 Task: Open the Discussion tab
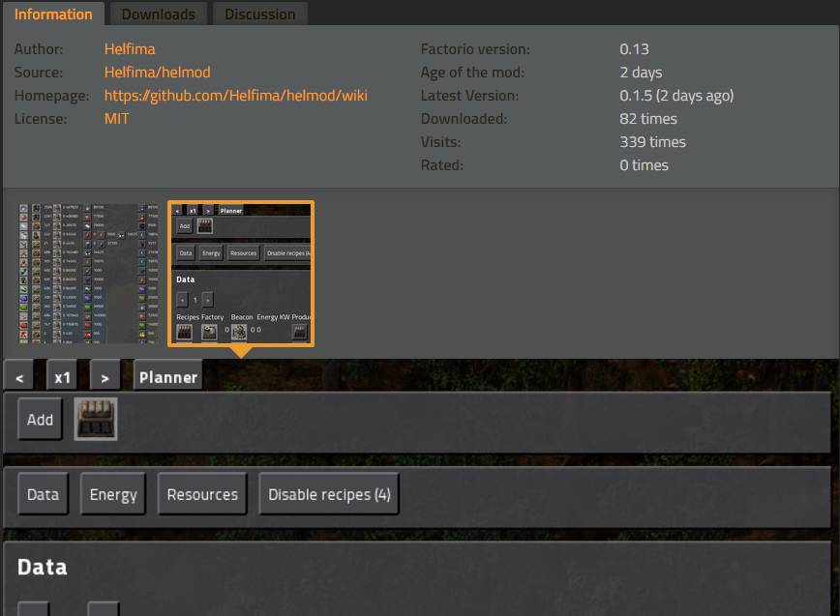tap(259, 14)
